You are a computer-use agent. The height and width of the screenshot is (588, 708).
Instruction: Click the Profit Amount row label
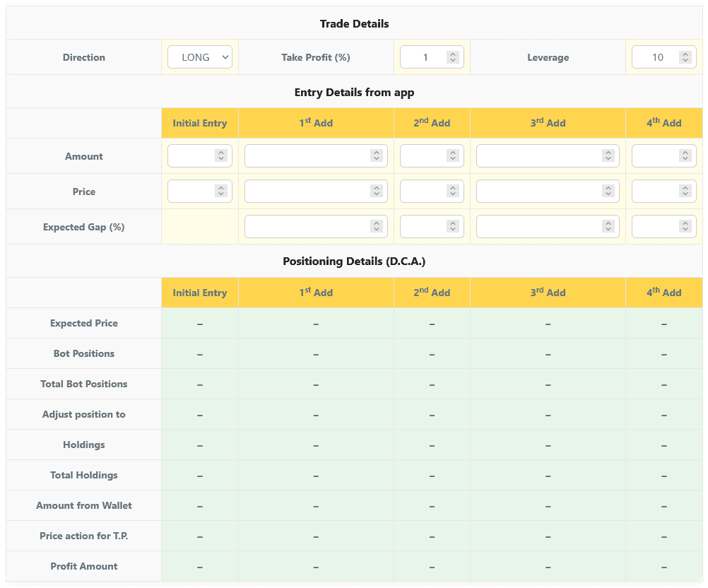click(83, 566)
